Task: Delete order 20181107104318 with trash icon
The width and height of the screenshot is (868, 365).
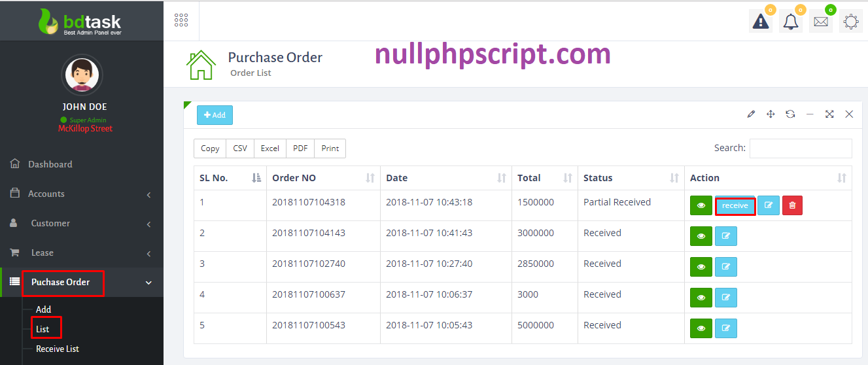Action: click(x=792, y=205)
